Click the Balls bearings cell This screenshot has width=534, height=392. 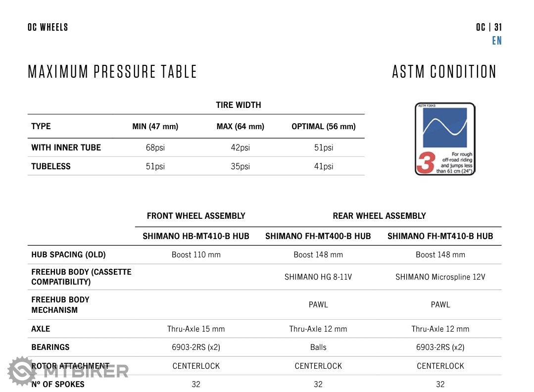318,347
